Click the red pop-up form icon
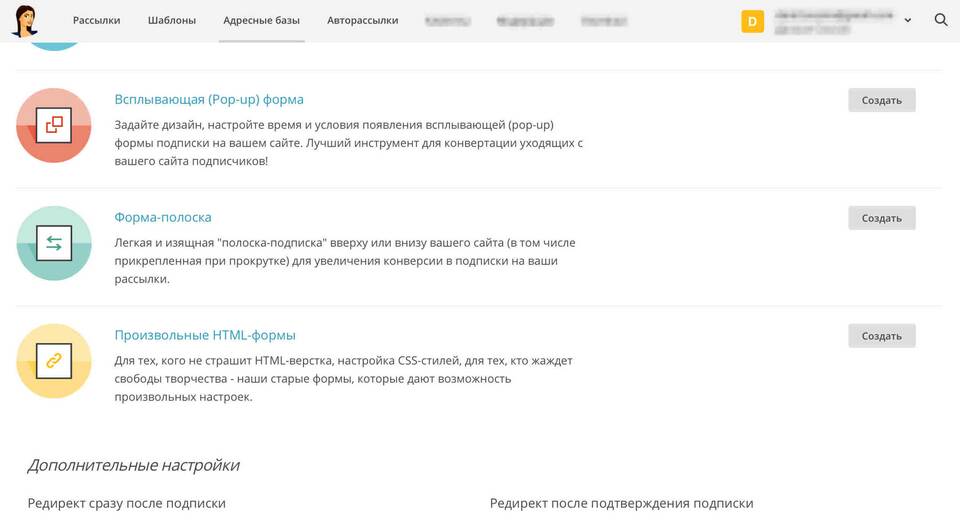Screen dimensions: 960x531 pos(54,126)
